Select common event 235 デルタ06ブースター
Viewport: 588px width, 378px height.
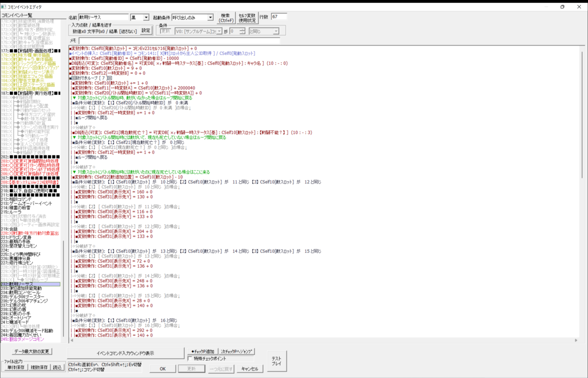click(31, 297)
